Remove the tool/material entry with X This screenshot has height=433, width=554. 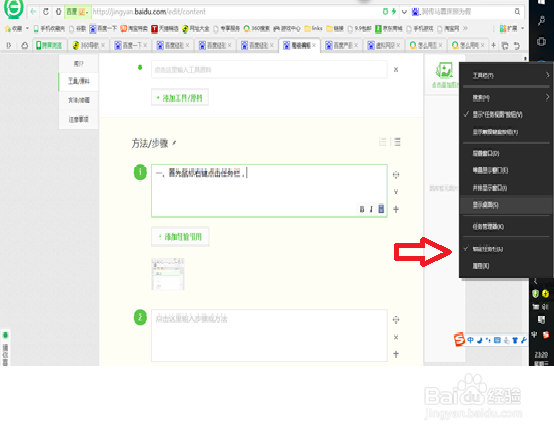396,70
